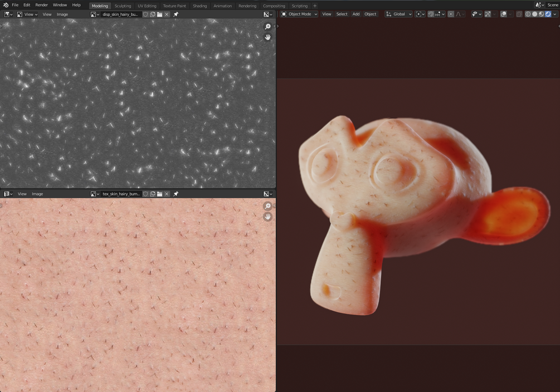This screenshot has width=560, height=392.
Task: Open image folder icon in bottom editor
Action: [x=160, y=194]
